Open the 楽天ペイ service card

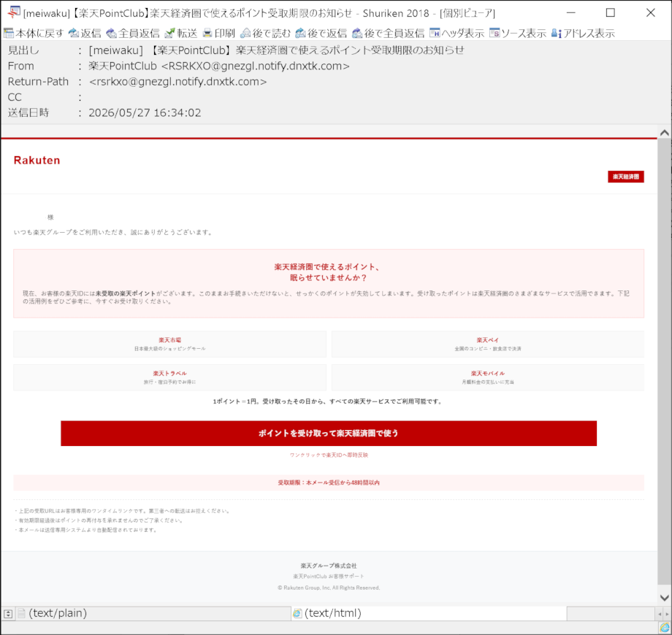[x=488, y=344]
